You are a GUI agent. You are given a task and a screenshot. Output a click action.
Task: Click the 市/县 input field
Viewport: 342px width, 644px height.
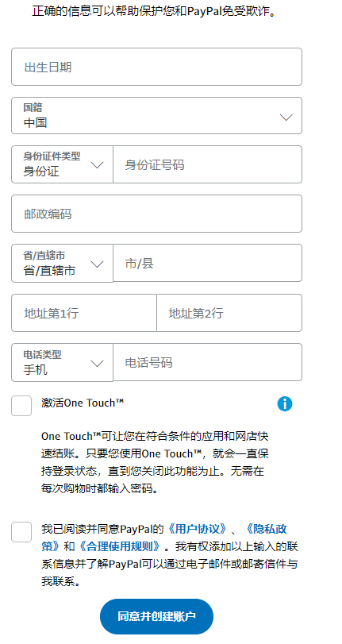pyautogui.click(x=208, y=263)
